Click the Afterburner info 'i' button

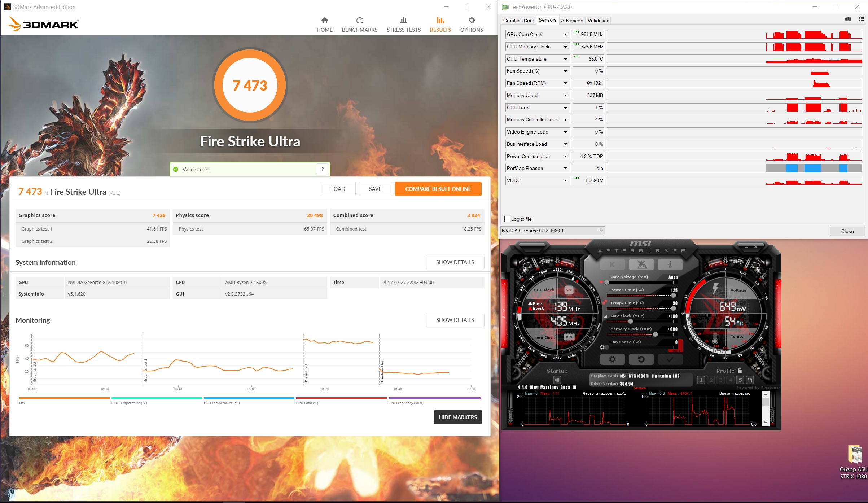click(670, 264)
